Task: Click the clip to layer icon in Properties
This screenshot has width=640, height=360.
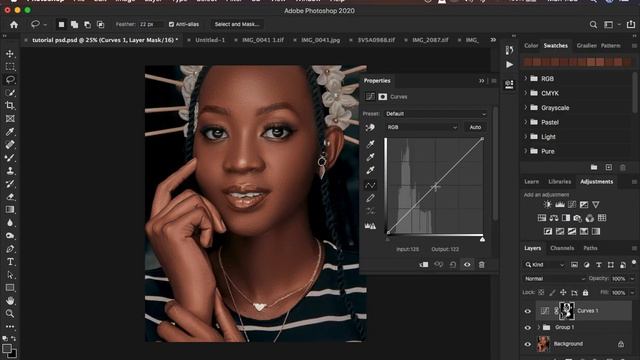Action: click(424, 264)
